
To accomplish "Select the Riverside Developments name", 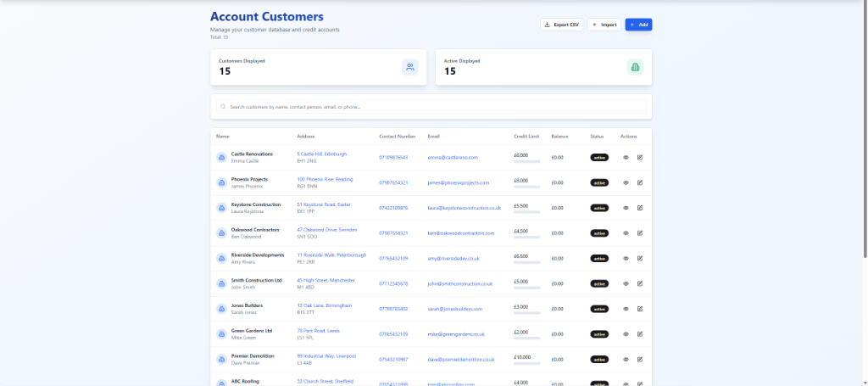I will (258, 255).
